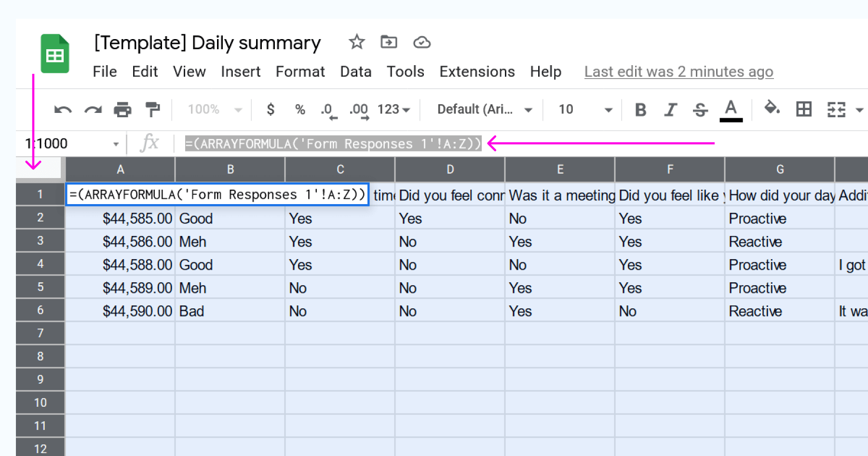
Task: Toggle bold formatting
Action: click(640, 110)
